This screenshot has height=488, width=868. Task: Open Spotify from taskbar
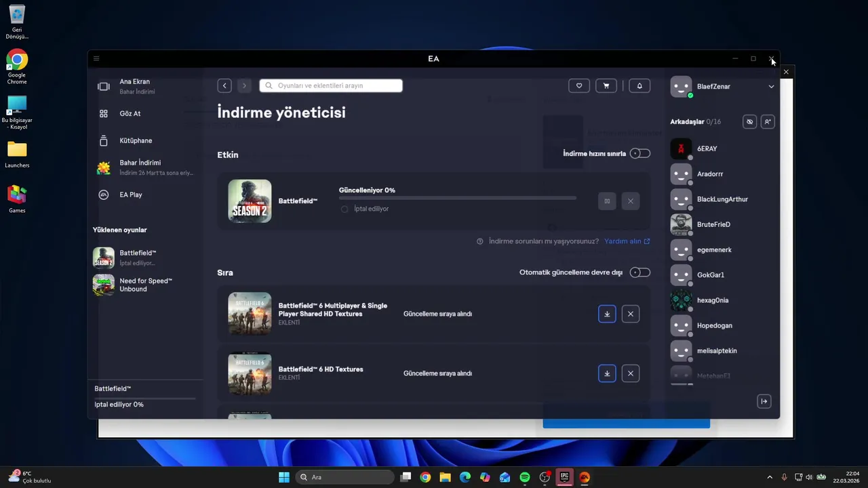(x=525, y=477)
